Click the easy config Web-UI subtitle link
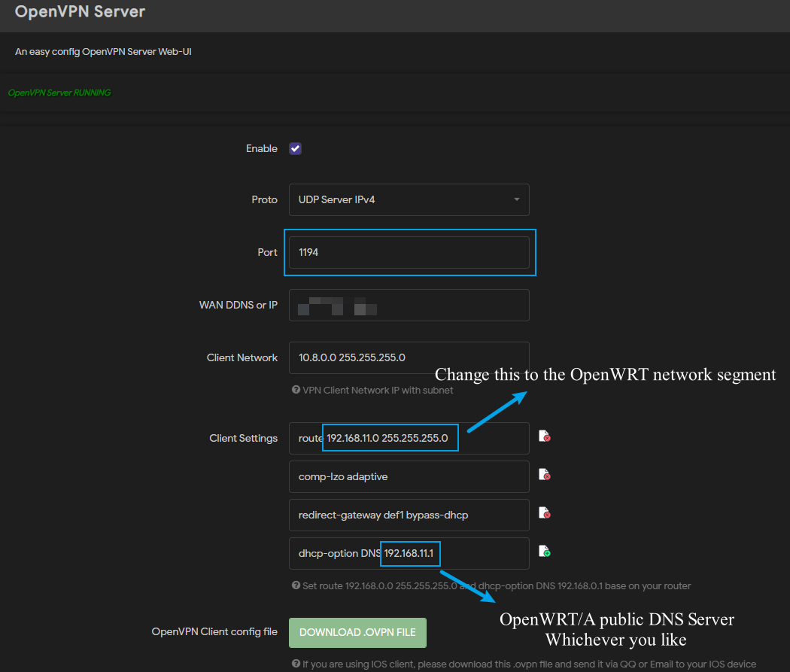 click(x=102, y=51)
